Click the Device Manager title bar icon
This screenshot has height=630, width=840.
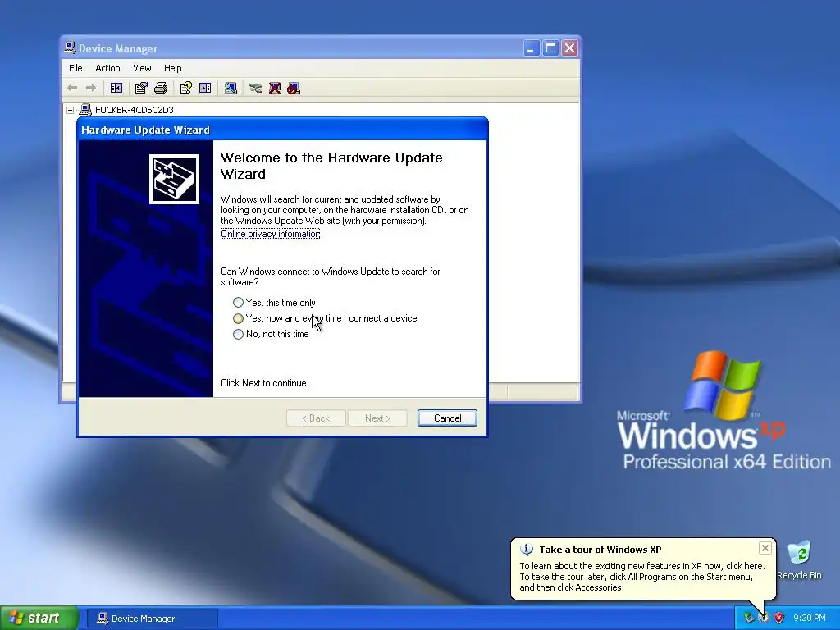click(x=70, y=48)
